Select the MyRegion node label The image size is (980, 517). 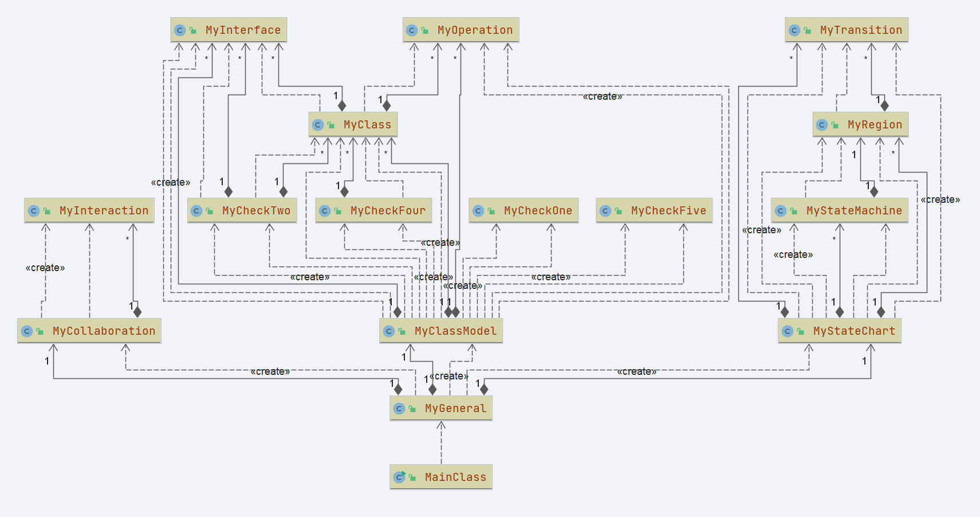pyautogui.click(x=875, y=125)
